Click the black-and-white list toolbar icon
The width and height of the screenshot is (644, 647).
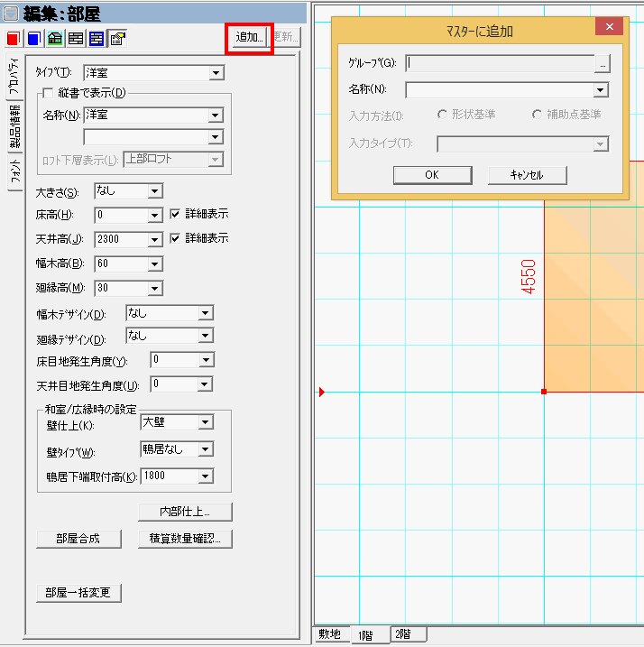click(76, 39)
